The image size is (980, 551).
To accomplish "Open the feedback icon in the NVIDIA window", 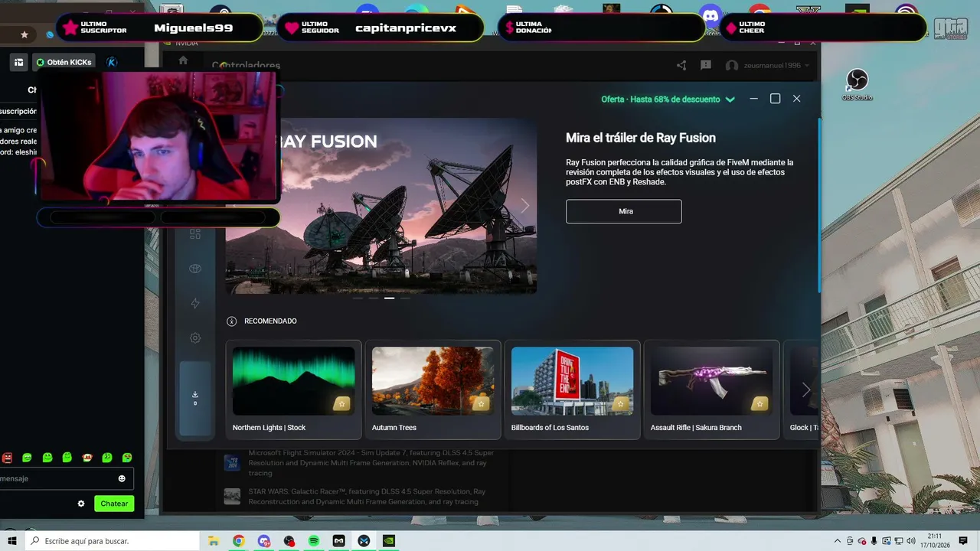I will 706,66.
